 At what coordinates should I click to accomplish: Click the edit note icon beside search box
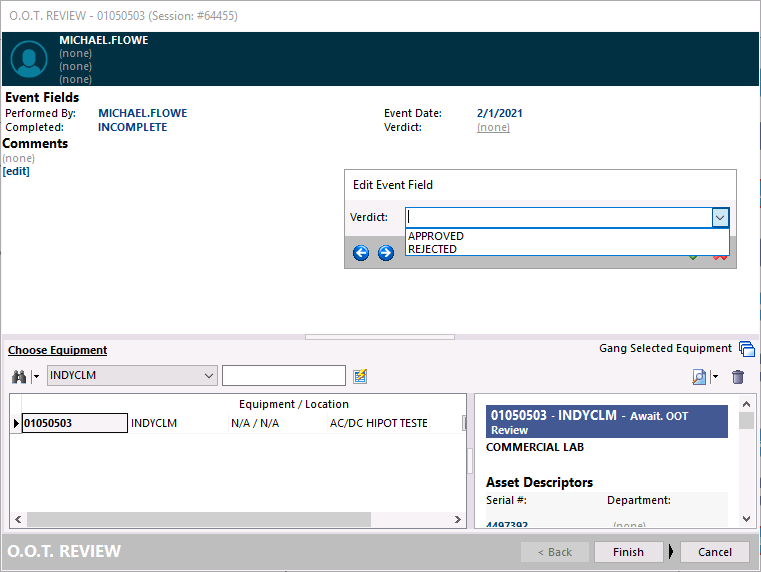click(x=361, y=376)
